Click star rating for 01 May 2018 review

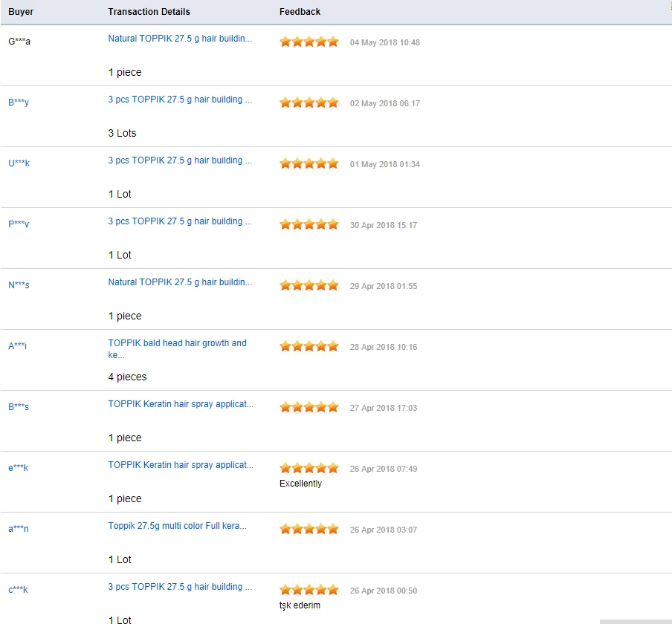[309, 163]
